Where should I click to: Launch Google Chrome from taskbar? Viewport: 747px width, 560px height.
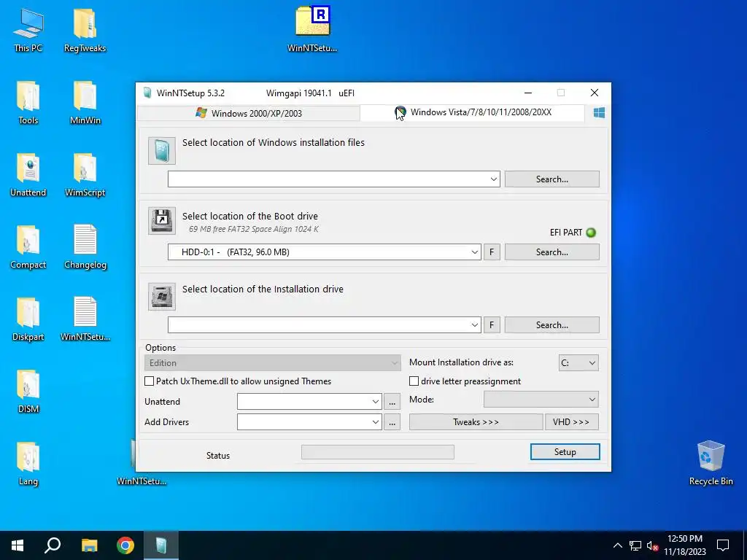(125, 545)
